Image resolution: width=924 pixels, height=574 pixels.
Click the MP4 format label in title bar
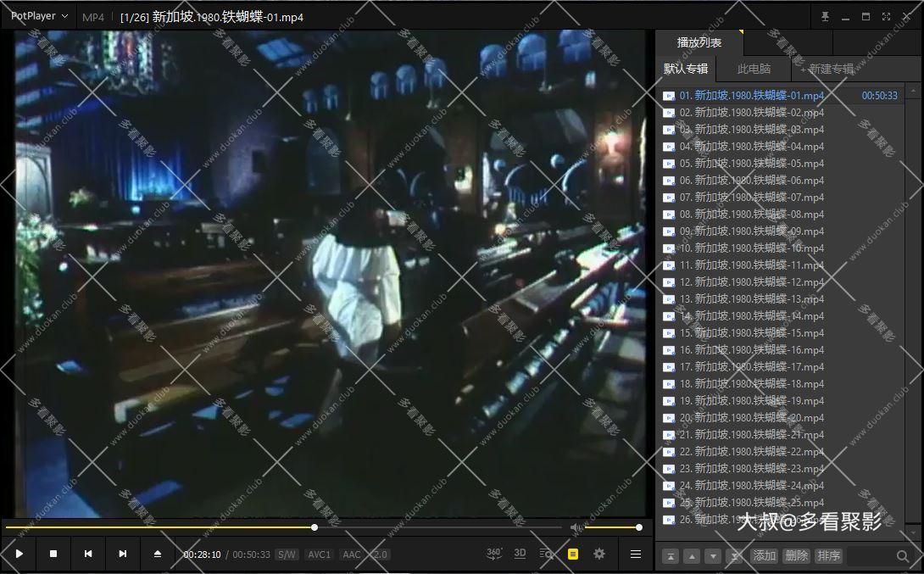(x=92, y=17)
